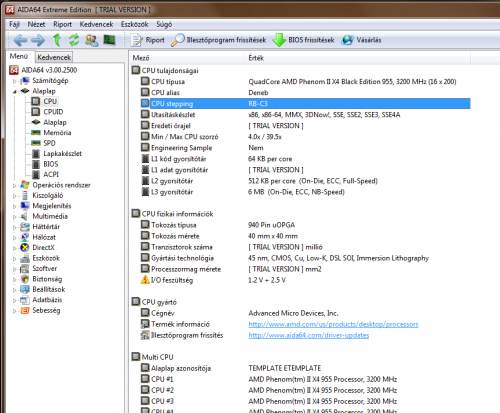Click the I/O feszültség warning icon

tap(145, 280)
